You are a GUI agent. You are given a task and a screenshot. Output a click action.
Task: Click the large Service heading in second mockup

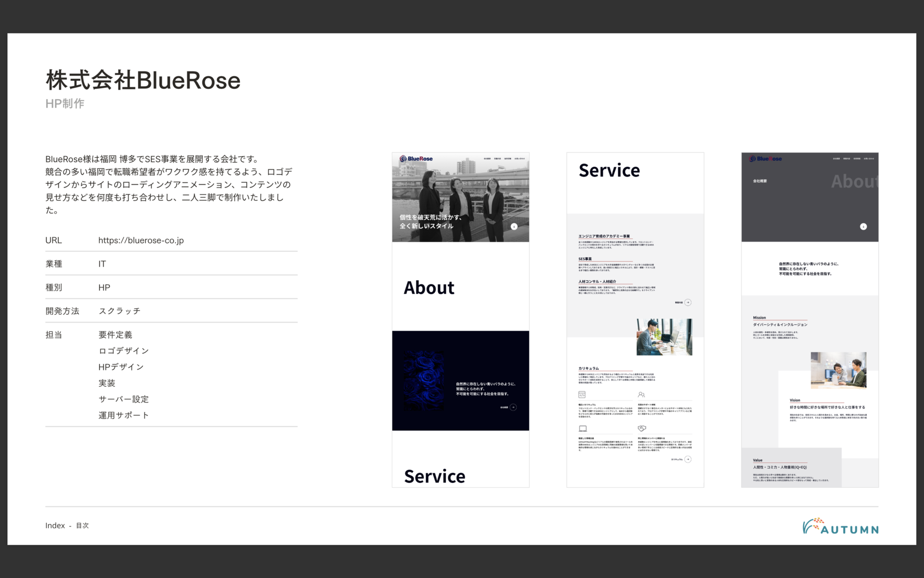coord(609,170)
